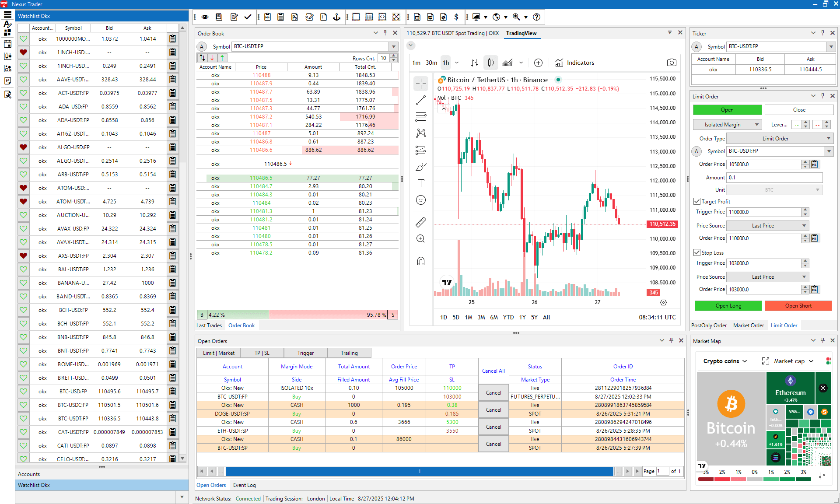
Task: Select the crosshair tool on the chart
Action: (x=420, y=84)
